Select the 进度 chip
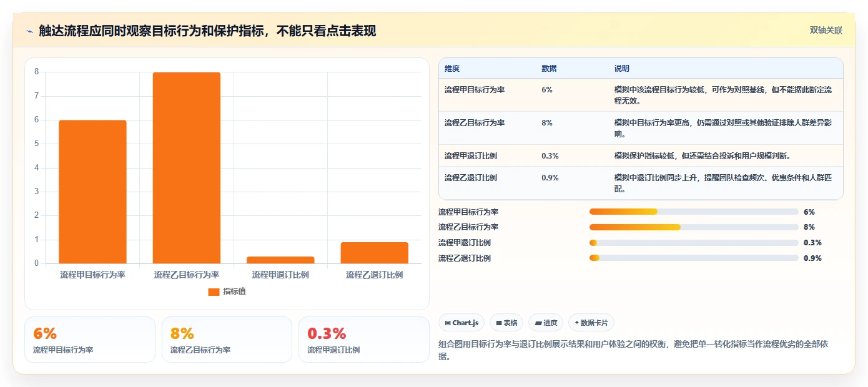 point(546,323)
